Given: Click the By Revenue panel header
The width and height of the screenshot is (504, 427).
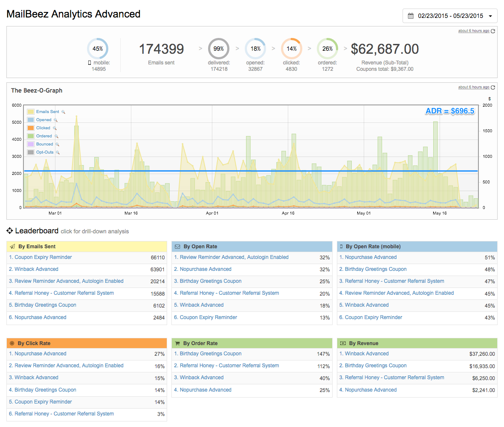Looking at the screenshot, I should [417, 343].
